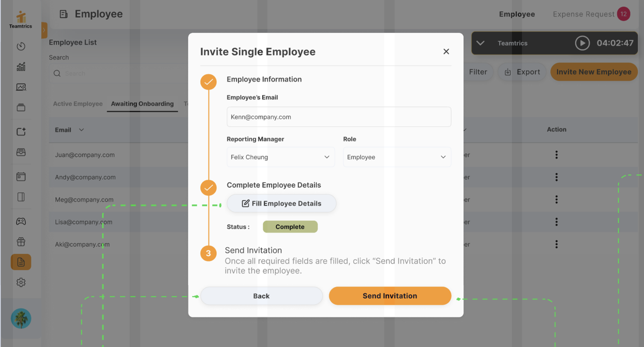This screenshot has width=644, height=347.
Task: Open the Reporting Manager dropdown showing Felix Cheung
Action: pyautogui.click(x=280, y=157)
